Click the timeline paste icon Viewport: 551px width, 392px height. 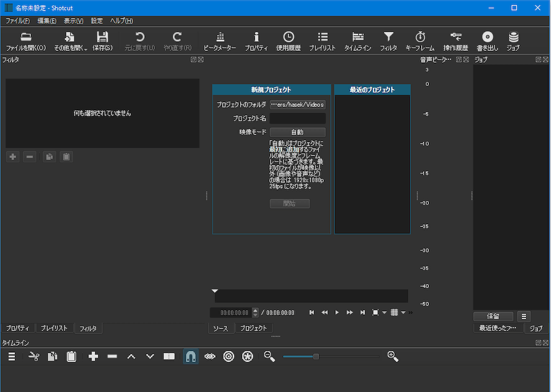(x=72, y=357)
